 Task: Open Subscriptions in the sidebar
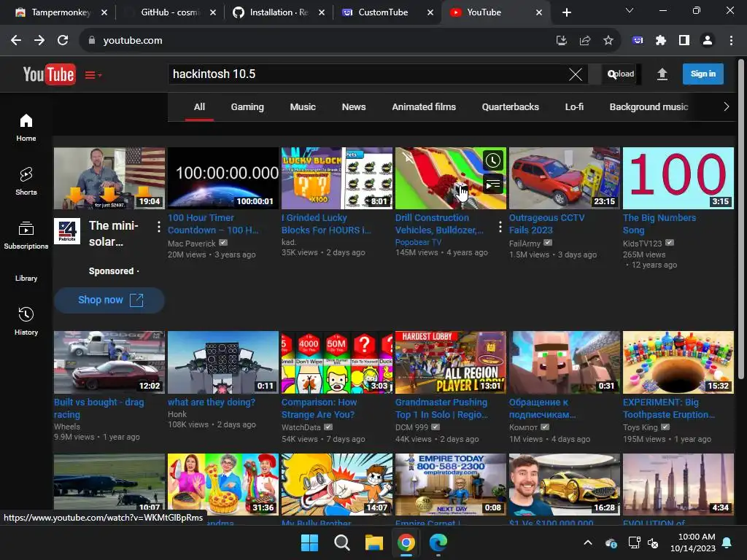click(26, 236)
